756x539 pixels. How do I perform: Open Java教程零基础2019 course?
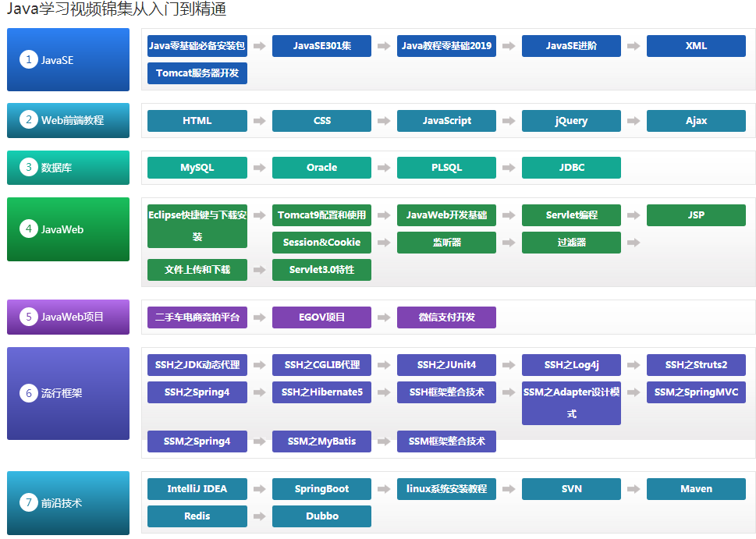446,46
